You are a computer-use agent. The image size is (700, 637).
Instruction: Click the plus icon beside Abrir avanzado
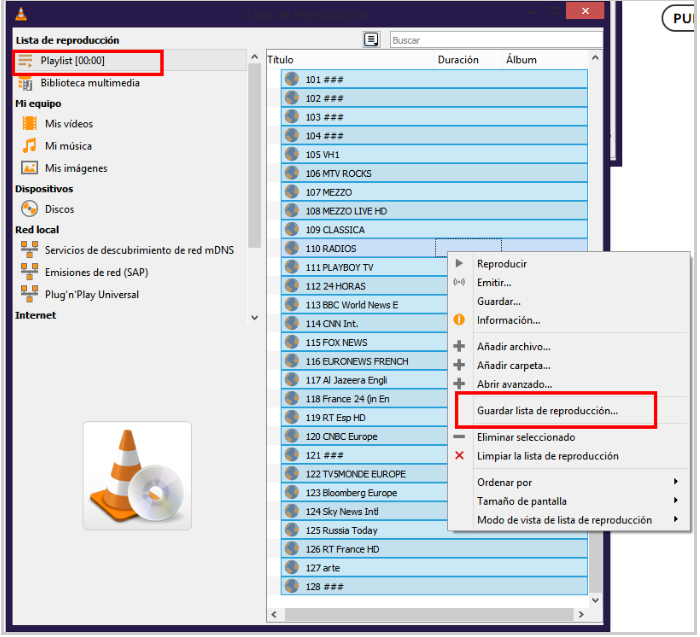(x=459, y=383)
